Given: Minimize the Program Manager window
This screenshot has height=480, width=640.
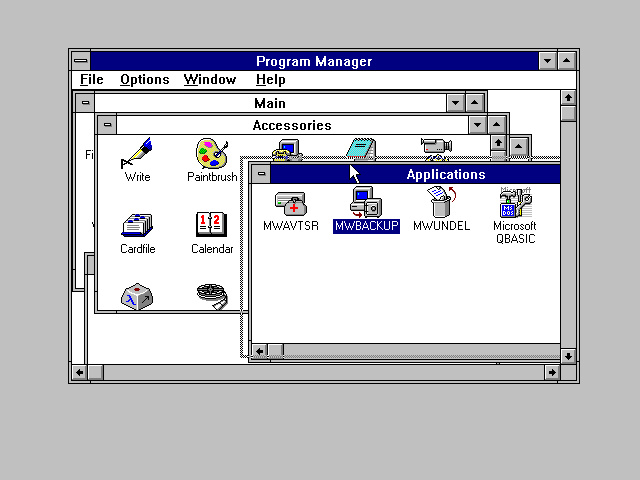Looking at the screenshot, I should click(547, 61).
